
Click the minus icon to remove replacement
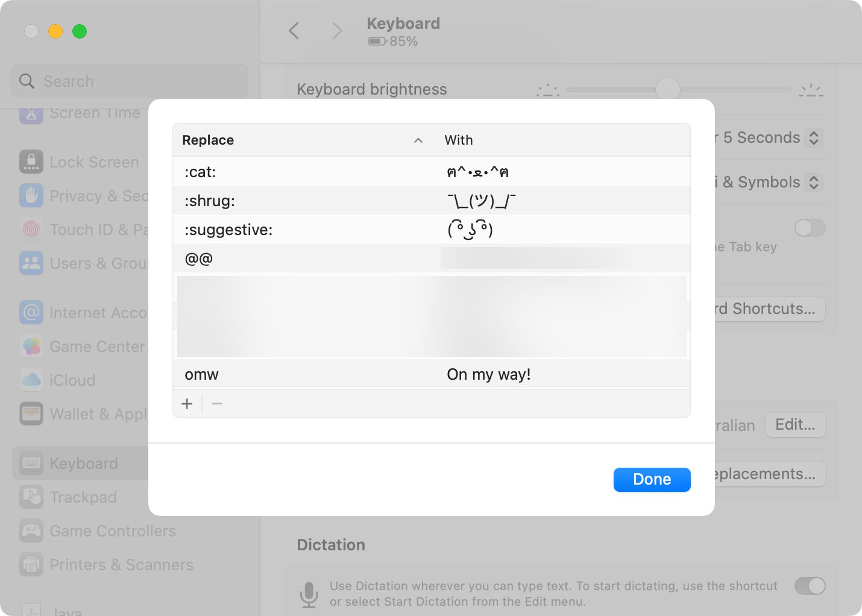pos(217,404)
